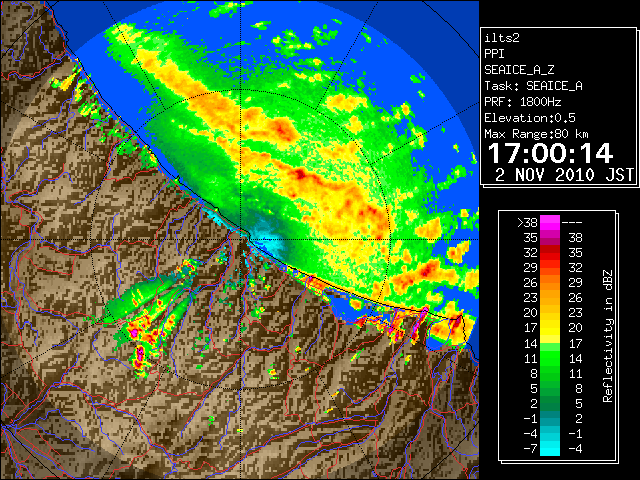Click the Max Range:80 km line
640x480 pixels.
pos(536,134)
